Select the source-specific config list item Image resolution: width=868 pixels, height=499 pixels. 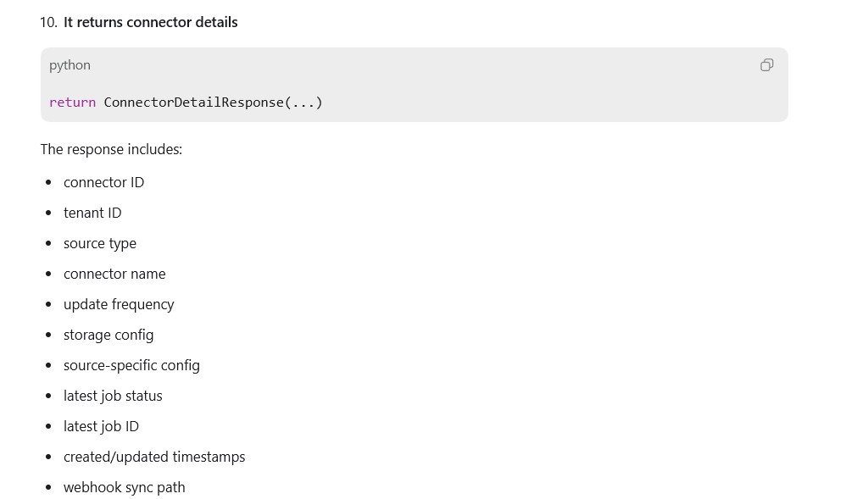(x=131, y=365)
